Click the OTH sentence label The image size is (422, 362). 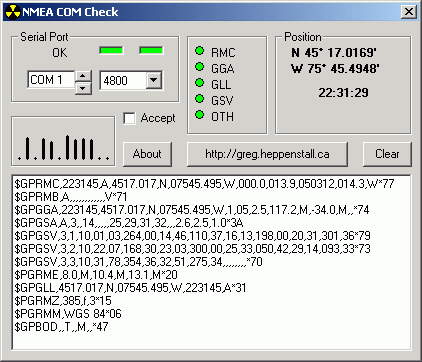click(x=222, y=116)
